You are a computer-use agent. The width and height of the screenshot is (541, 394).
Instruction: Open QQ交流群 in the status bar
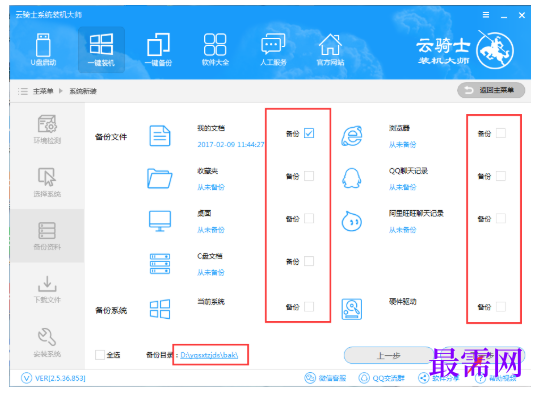pos(381,378)
